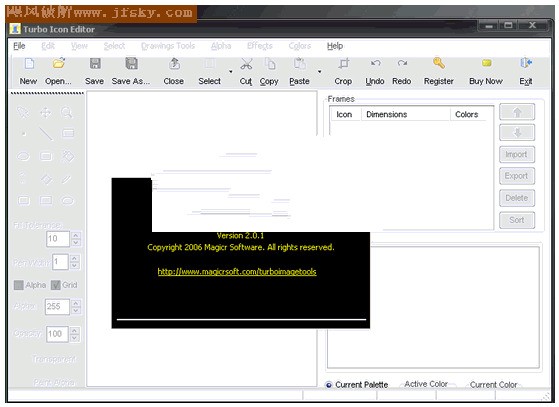Click the Export button

[517, 176]
